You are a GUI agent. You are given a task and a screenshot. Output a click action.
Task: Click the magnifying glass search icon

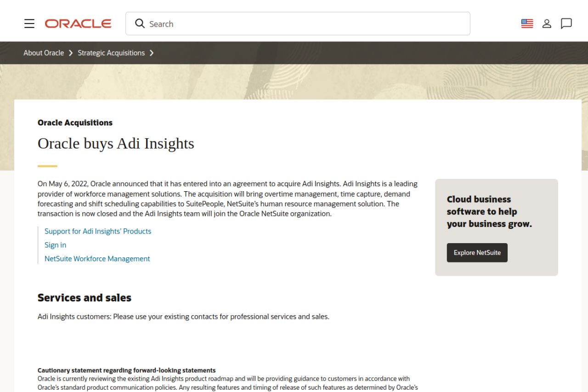click(x=140, y=23)
